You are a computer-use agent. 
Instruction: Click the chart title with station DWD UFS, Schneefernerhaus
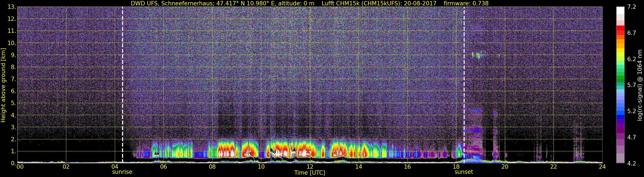(309, 3)
